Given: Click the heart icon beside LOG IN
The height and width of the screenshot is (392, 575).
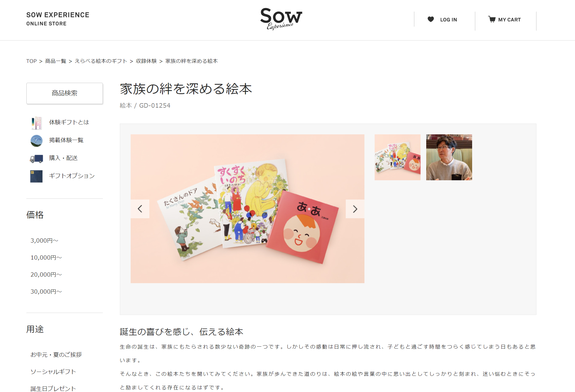Looking at the screenshot, I should (430, 19).
